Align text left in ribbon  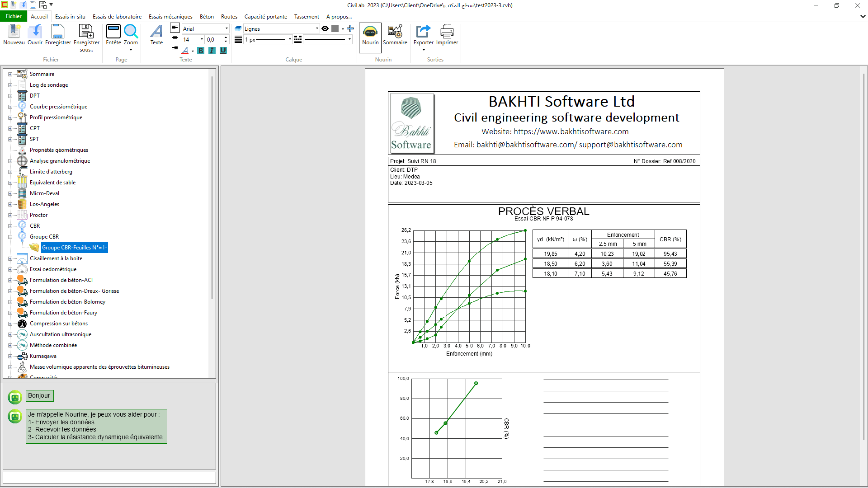[x=175, y=28]
